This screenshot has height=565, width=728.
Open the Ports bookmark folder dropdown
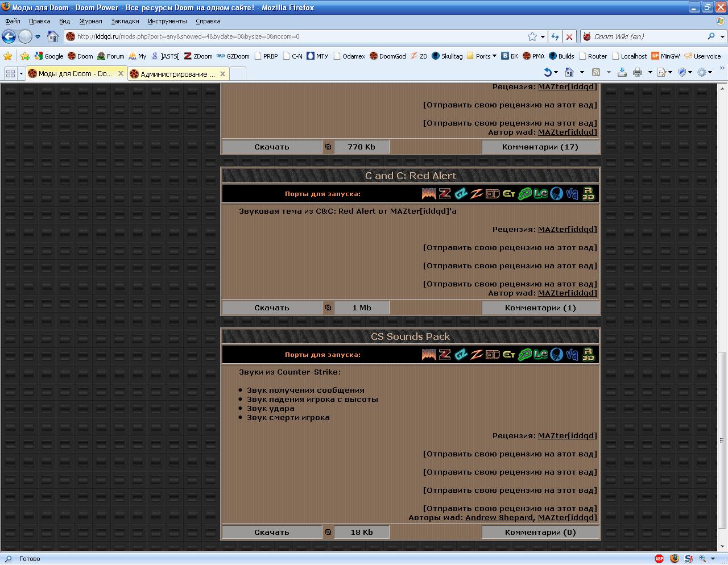(x=486, y=56)
